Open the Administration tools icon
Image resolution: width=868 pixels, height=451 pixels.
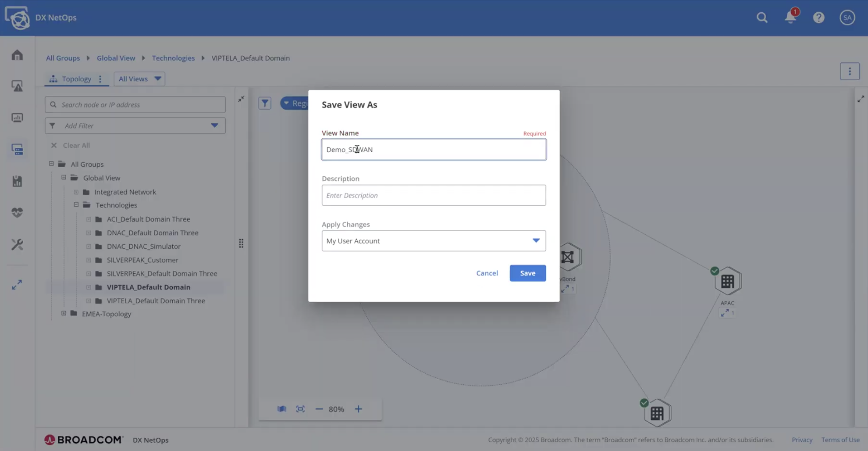pyautogui.click(x=17, y=244)
